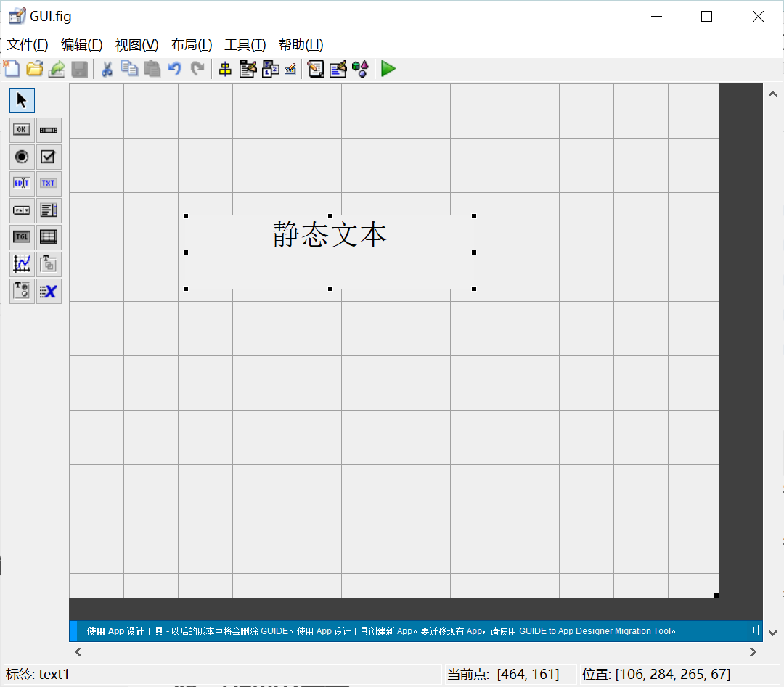Select the Pop-up Menu tool

(21, 210)
